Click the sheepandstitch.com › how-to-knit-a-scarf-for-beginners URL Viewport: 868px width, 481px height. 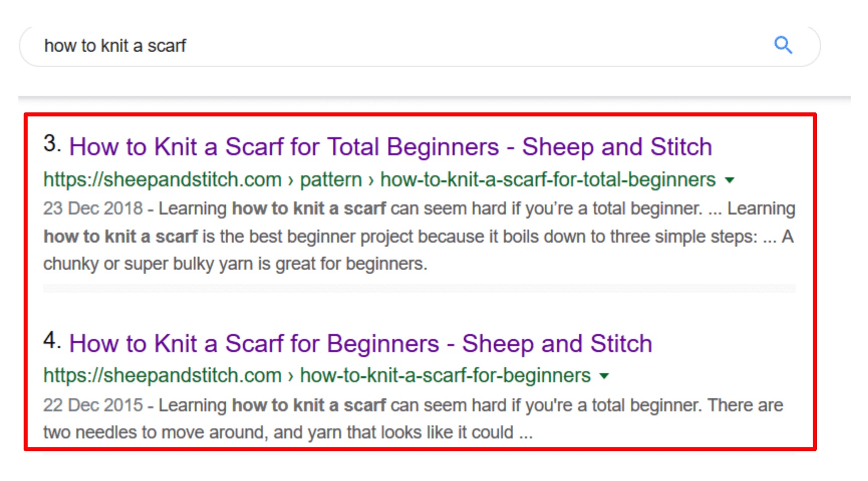click(317, 376)
